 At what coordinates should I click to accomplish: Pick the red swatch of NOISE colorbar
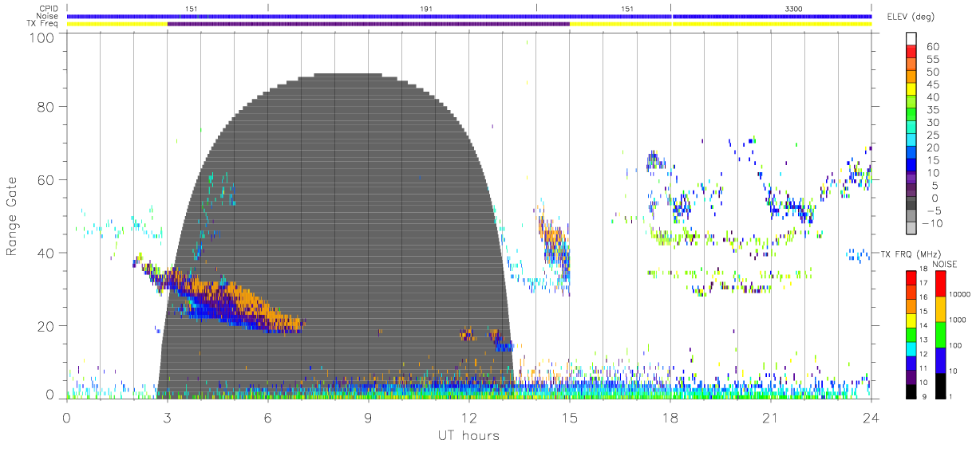[939, 284]
